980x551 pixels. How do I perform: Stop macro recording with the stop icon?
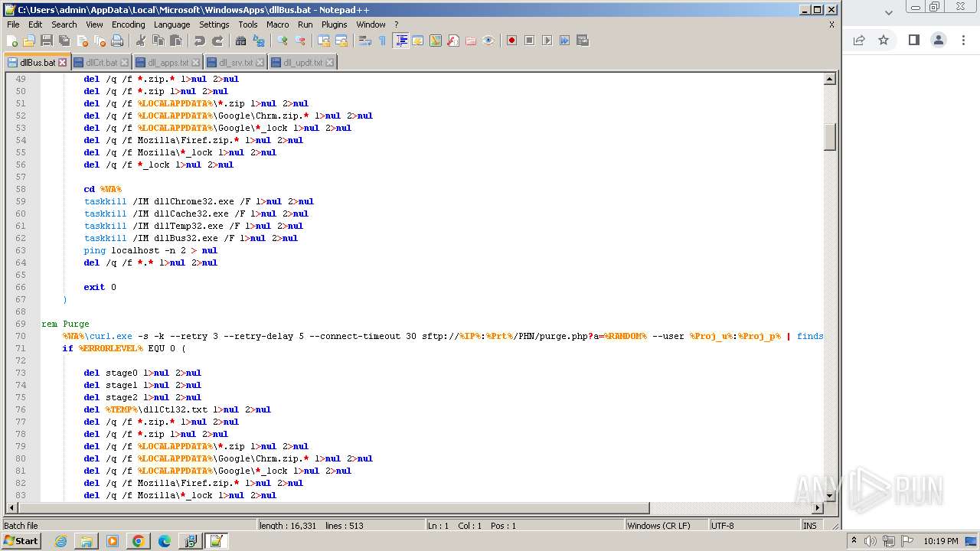click(x=529, y=41)
